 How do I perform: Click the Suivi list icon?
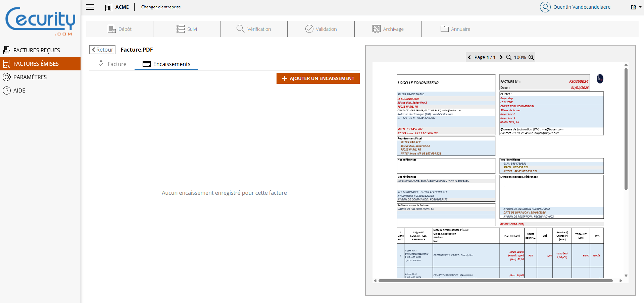(181, 29)
